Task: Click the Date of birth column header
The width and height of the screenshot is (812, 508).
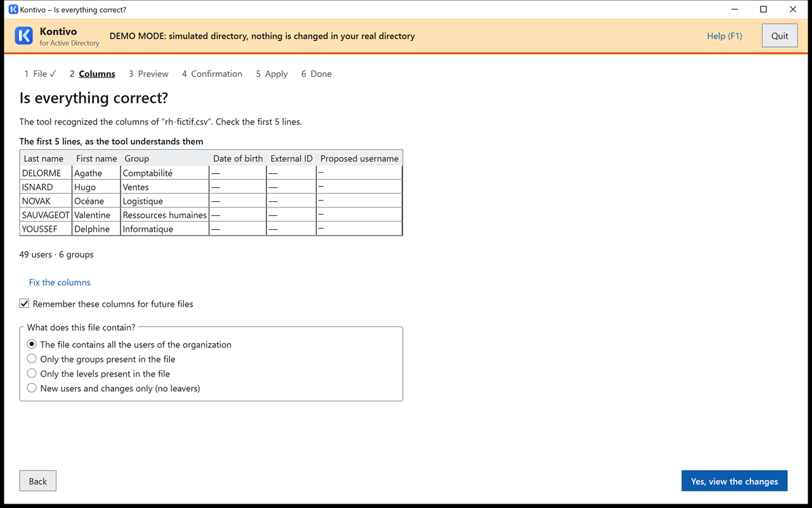Action: (238, 158)
